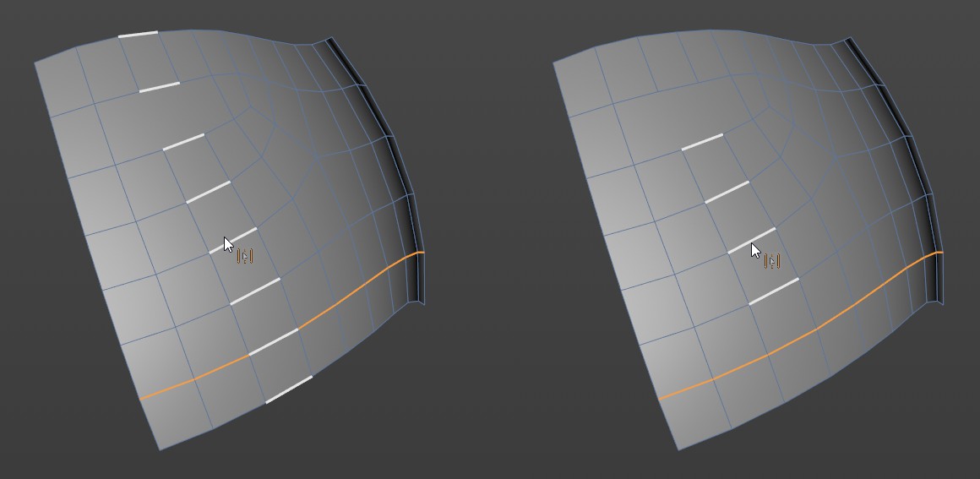Screen dimensions: 980x479
Task: Select white edge interrupting orange loop, left mesh
Action: pyautogui.click(x=274, y=341)
